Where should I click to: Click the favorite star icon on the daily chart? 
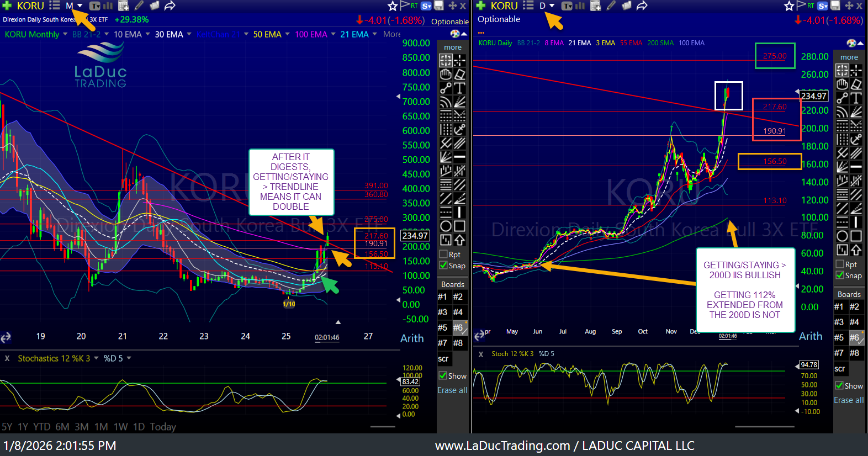coord(789,6)
